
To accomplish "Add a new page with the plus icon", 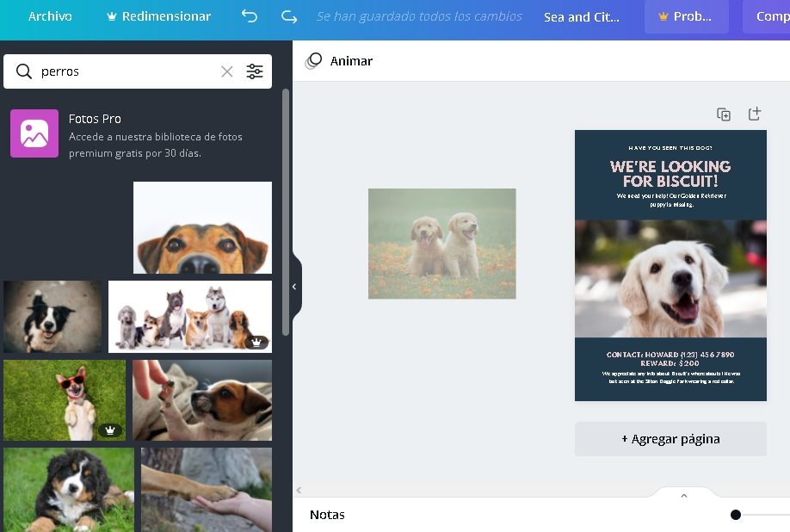I will [755, 113].
